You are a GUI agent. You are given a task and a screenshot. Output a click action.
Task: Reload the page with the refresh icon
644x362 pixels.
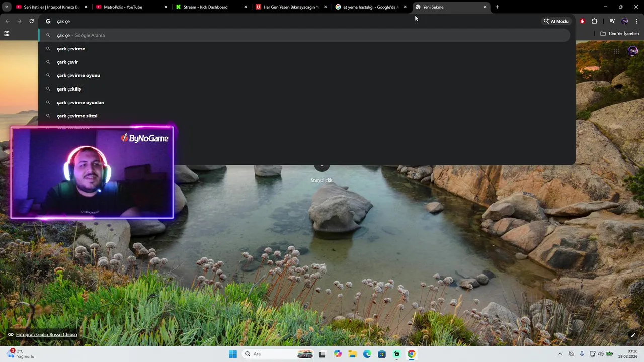[x=31, y=21]
